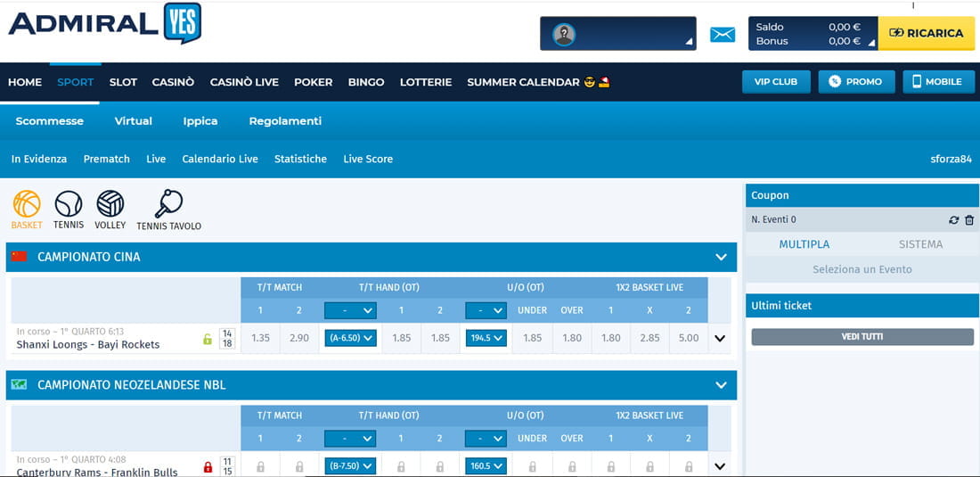Pick the Tennis Tavolo paddle icon
This screenshot has height=477, width=980.
[x=168, y=204]
